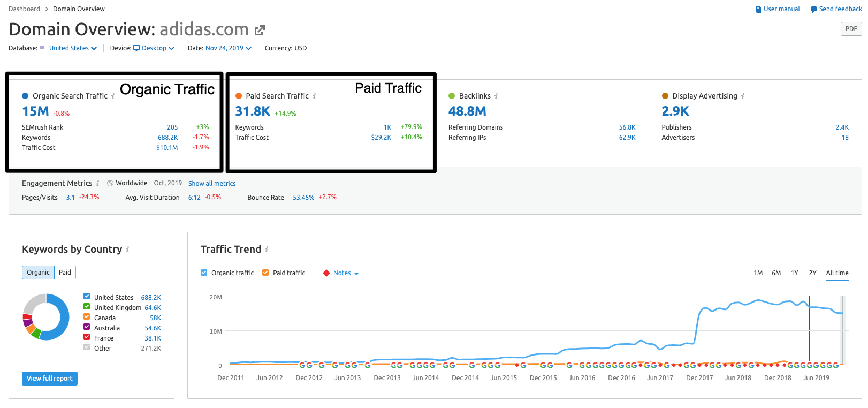This screenshot has width=868, height=408.
Task: Export the report with the PDF button
Action: point(851,29)
